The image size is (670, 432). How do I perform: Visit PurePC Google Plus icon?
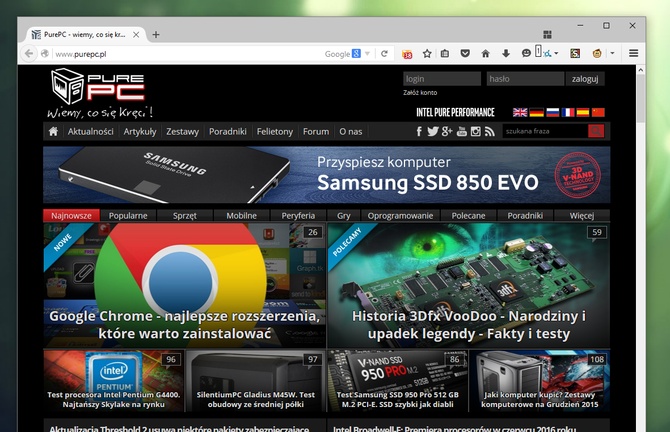click(x=447, y=131)
